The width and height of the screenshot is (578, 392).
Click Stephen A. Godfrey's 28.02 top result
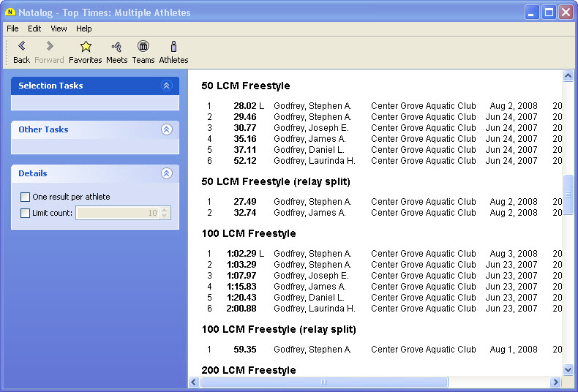244,106
